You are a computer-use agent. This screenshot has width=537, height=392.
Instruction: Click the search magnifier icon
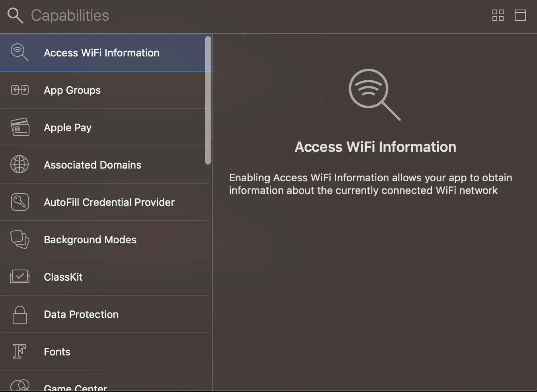coord(16,16)
